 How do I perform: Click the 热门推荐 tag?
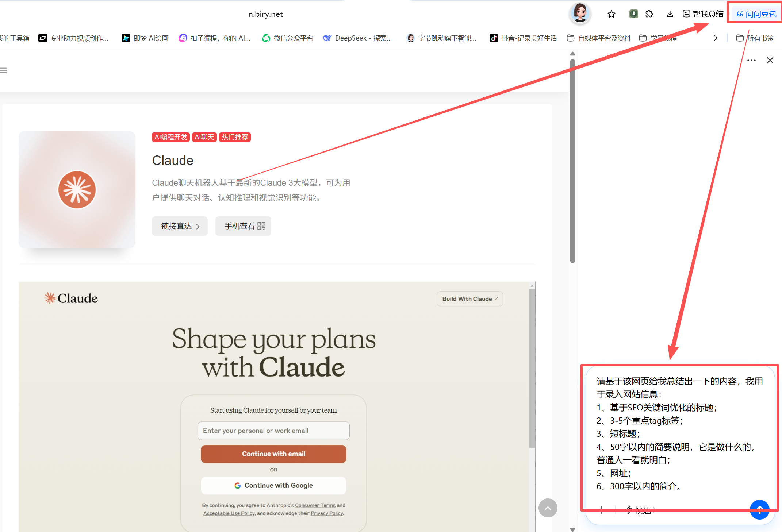tap(235, 137)
